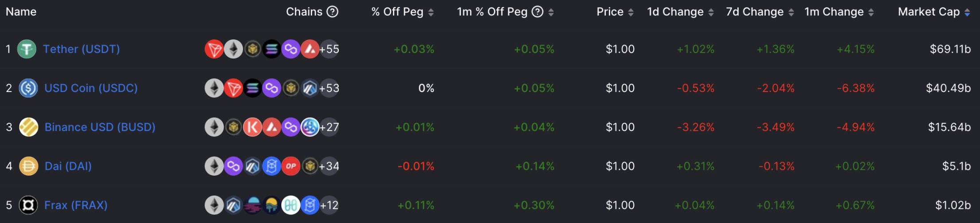
Task: Click the Optimism chain icon in Dai row
Action: coord(291,166)
